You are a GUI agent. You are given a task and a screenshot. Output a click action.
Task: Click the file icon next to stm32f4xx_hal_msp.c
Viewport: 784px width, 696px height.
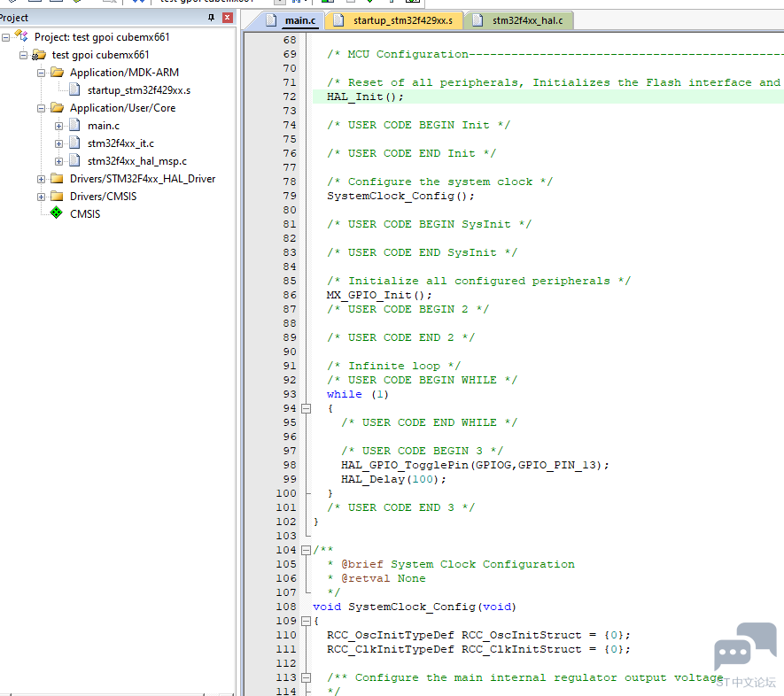tap(74, 160)
